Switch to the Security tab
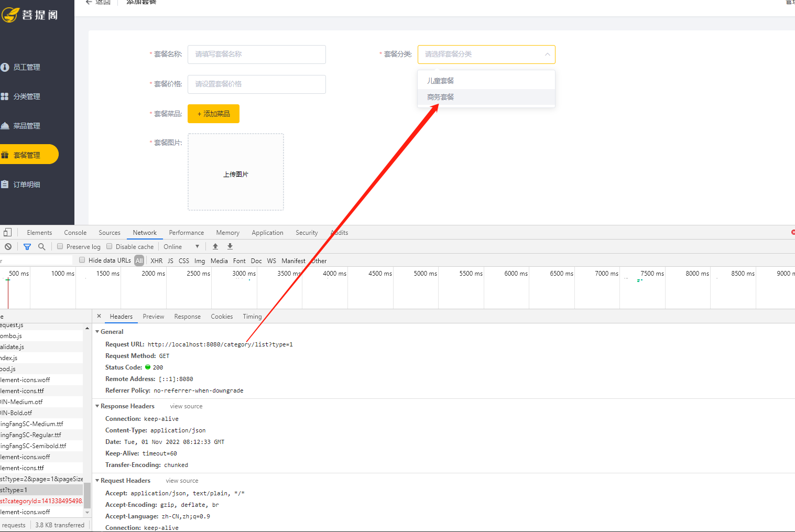795x532 pixels. coord(307,233)
